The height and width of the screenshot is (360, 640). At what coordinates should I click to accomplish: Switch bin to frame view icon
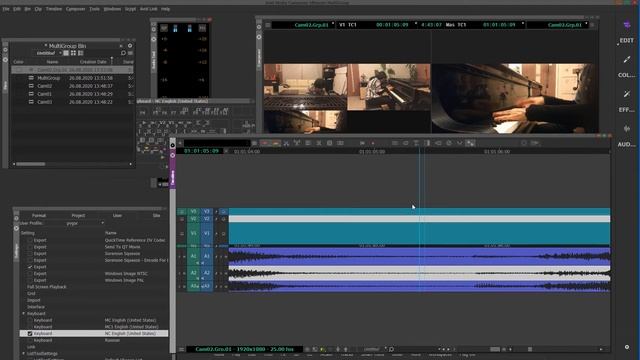pyautogui.click(x=73, y=53)
